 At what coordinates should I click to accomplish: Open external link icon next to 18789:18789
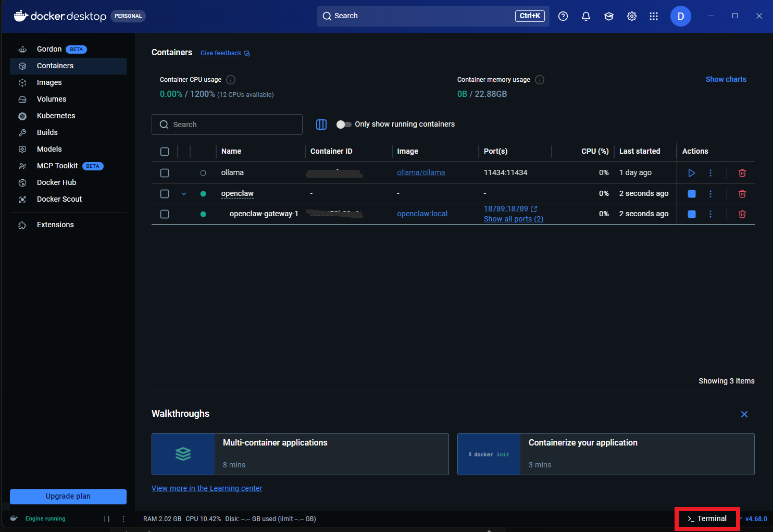(534, 208)
